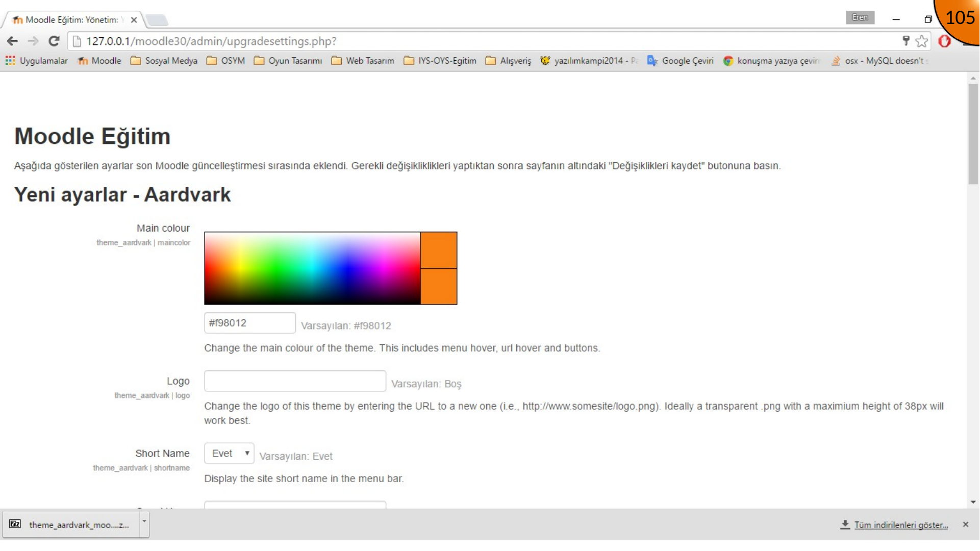
Task: Click the Varsayılan: #f98012 text
Action: pyautogui.click(x=346, y=325)
